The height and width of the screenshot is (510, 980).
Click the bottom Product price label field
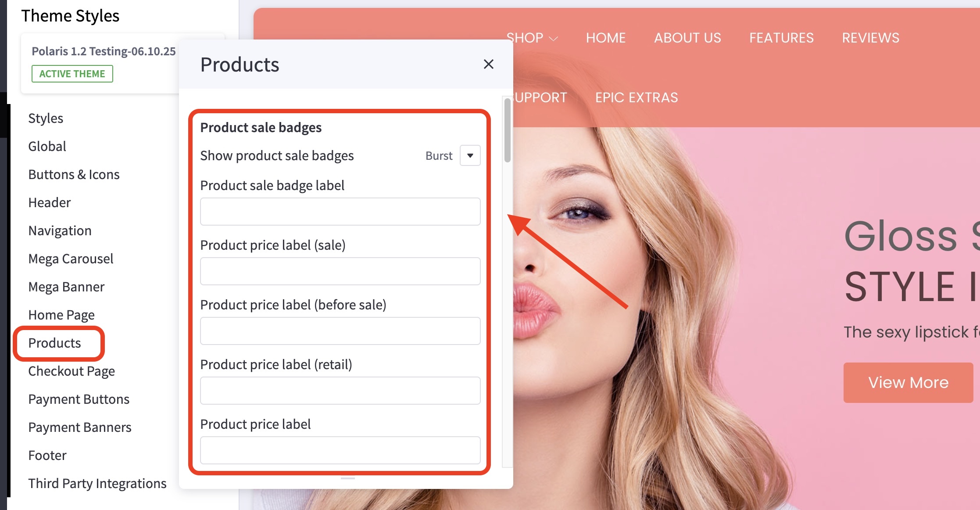(x=340, y=450)
